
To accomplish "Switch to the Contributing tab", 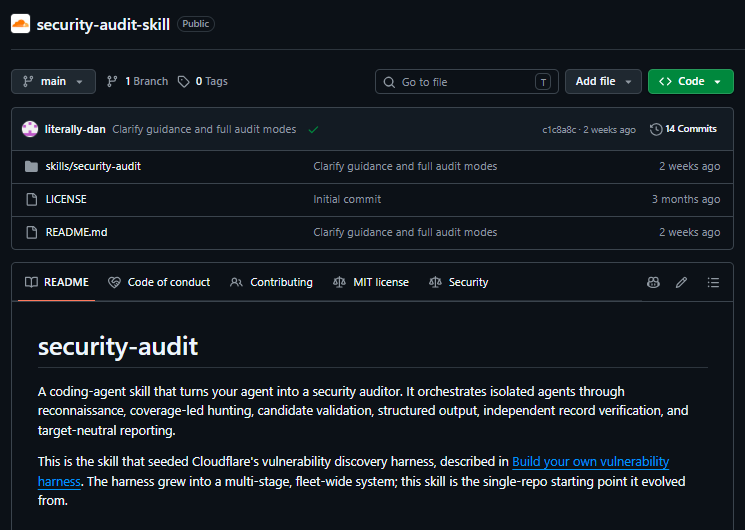I will [271, 282].
